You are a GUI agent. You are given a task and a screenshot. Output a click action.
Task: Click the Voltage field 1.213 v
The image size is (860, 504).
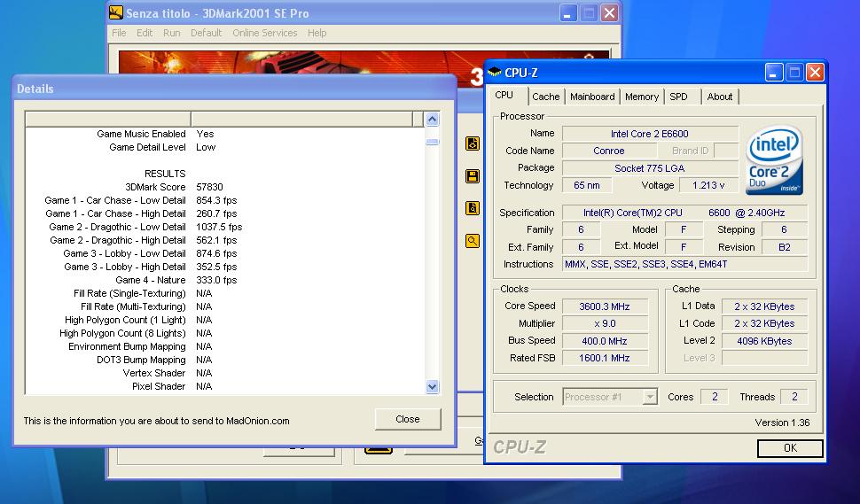pyautogui.click(x=708, y=185)
